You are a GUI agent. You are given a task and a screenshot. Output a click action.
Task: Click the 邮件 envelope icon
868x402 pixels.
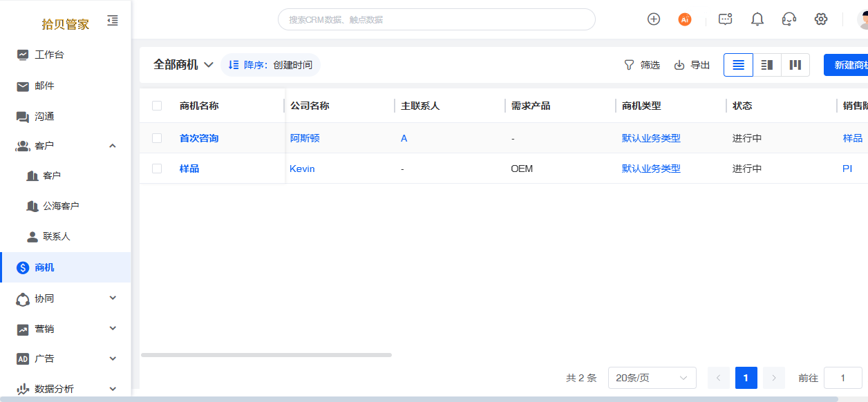tap(23, 86)
